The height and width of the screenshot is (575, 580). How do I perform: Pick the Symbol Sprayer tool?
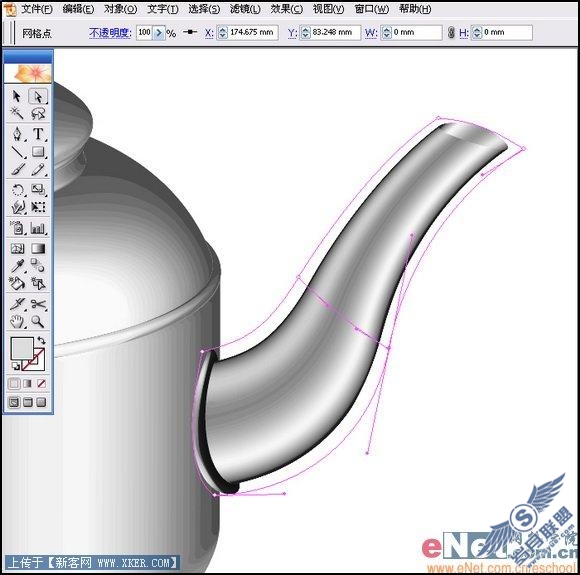(17, 228)
